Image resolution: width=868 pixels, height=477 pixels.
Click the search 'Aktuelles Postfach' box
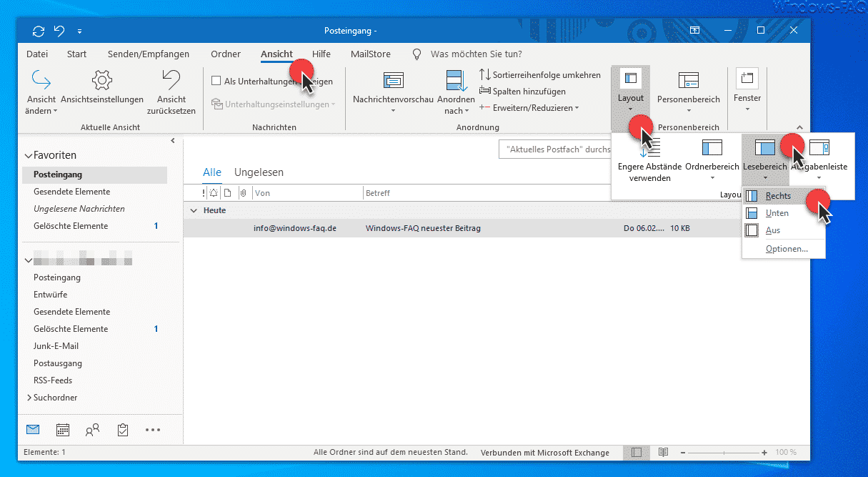point(555,149)
